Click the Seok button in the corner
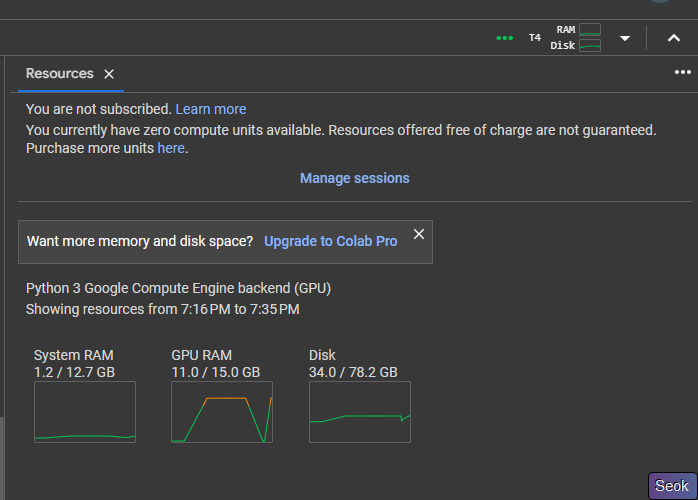698x500 pixels. pyautogui.click(x=672, y=486)
